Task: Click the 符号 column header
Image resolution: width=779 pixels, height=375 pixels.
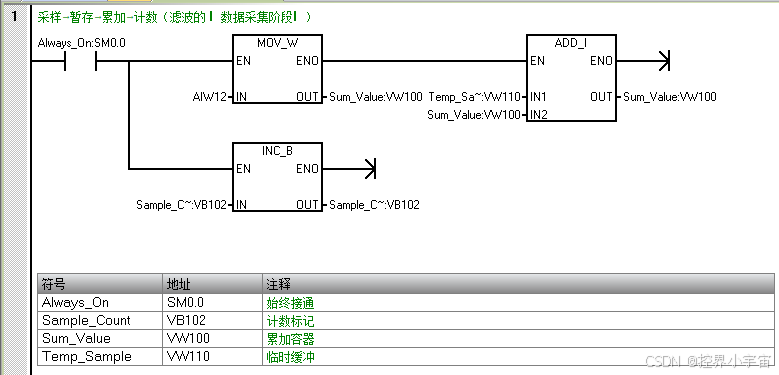Action: (x=100, y=284)
